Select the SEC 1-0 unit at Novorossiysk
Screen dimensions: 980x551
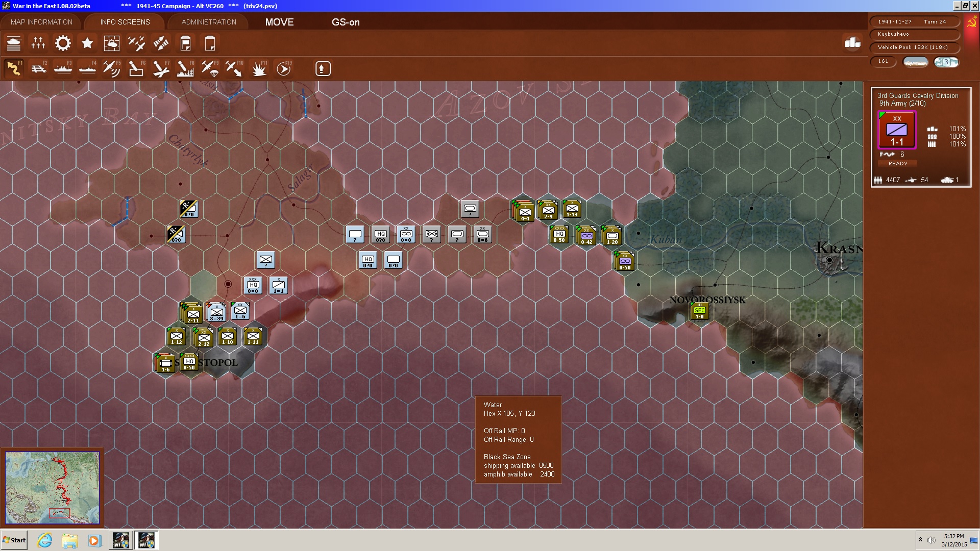pyautogui.click(x=699, y=311)
